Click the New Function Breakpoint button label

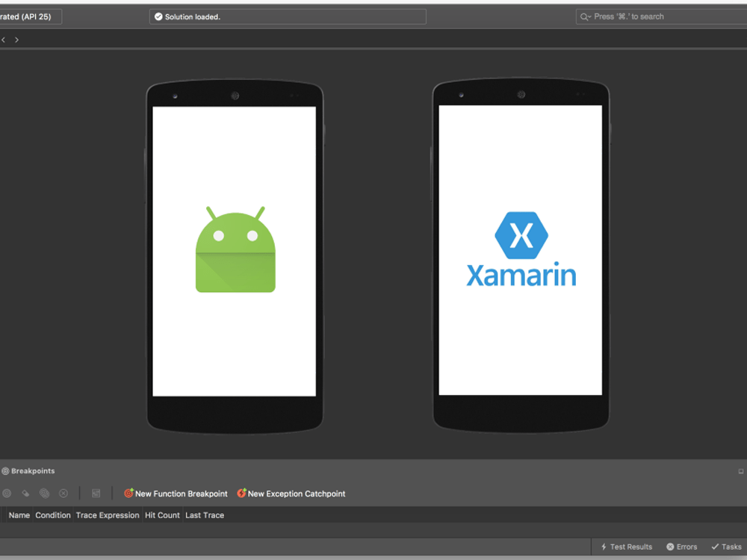pos(180,494)
